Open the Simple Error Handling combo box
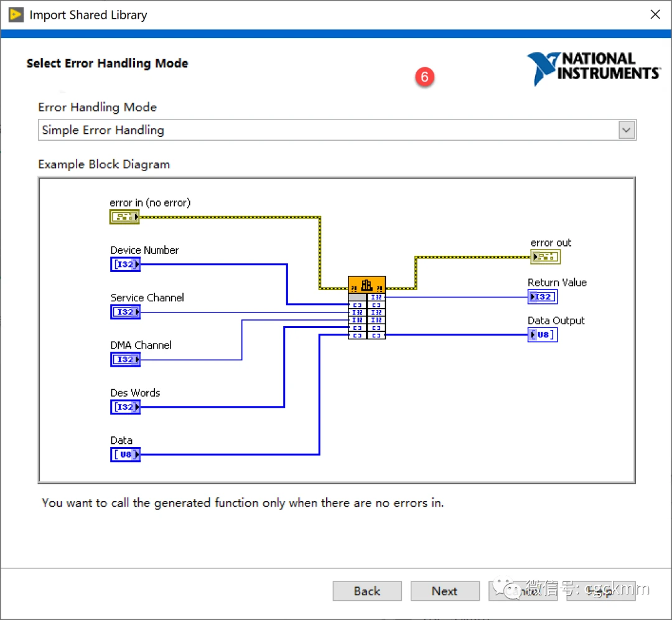This screenshot has height=620, width=672. coord(329,130)
